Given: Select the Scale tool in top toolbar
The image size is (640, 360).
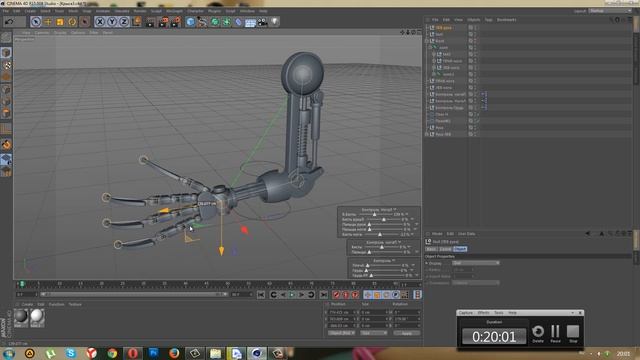Looking at the screenshot, I should (x=60, y=22).
